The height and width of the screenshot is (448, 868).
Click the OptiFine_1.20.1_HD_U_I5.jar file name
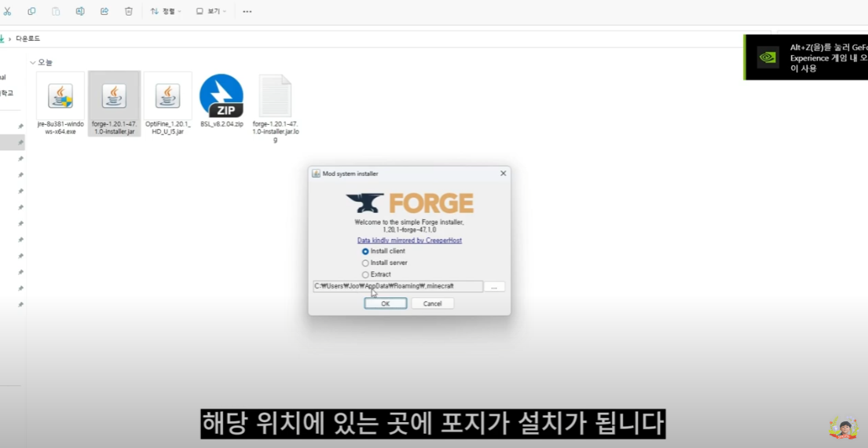click(x=168, y=128)
